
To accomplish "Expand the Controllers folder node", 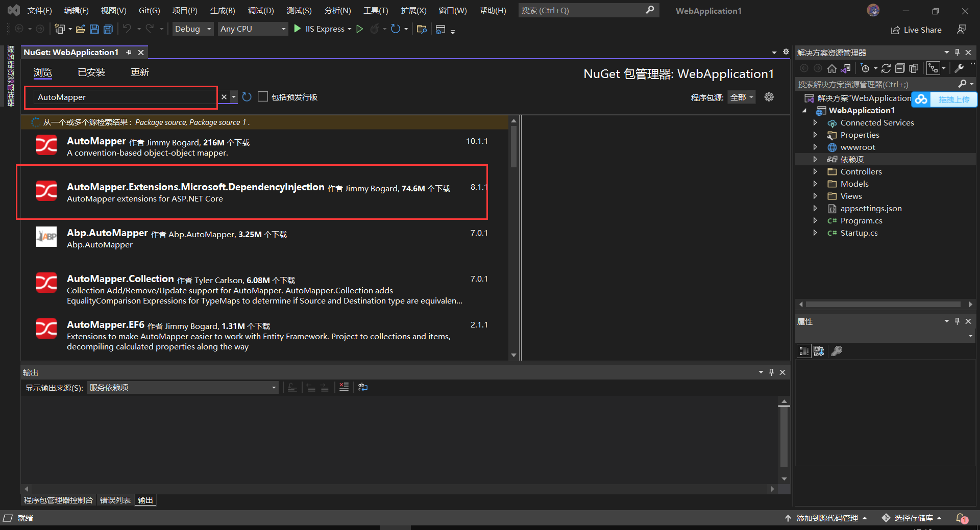I will (x=815, y=172).
